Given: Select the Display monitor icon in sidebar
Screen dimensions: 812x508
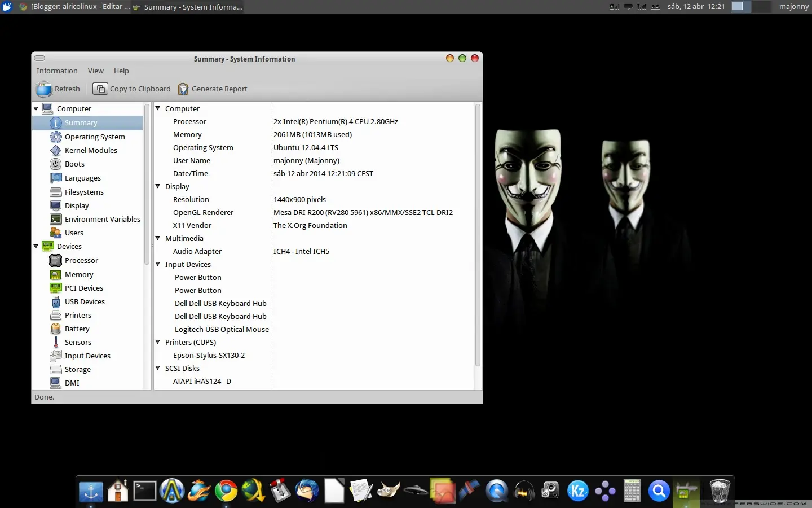Looking at the screenshot, I should [x=55, y=205].
